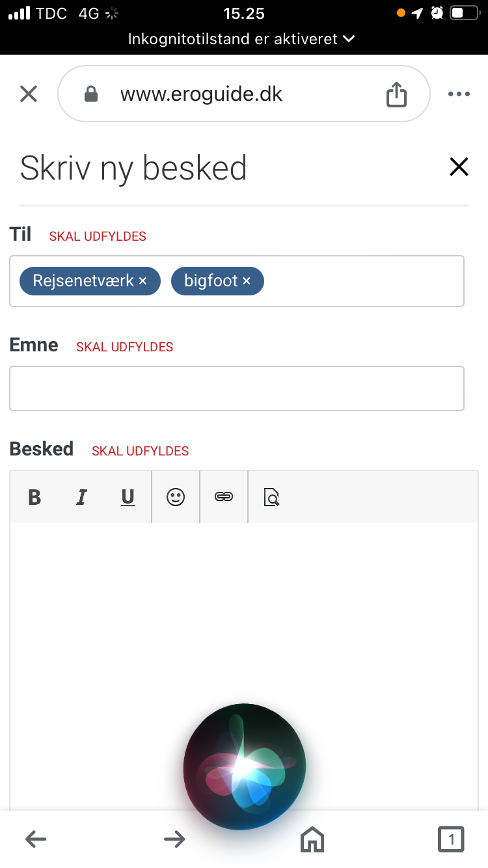Tap the www.eroguide.dk address bar
The width and height of the screenshot is (488, 868).
tap(202, 95)
